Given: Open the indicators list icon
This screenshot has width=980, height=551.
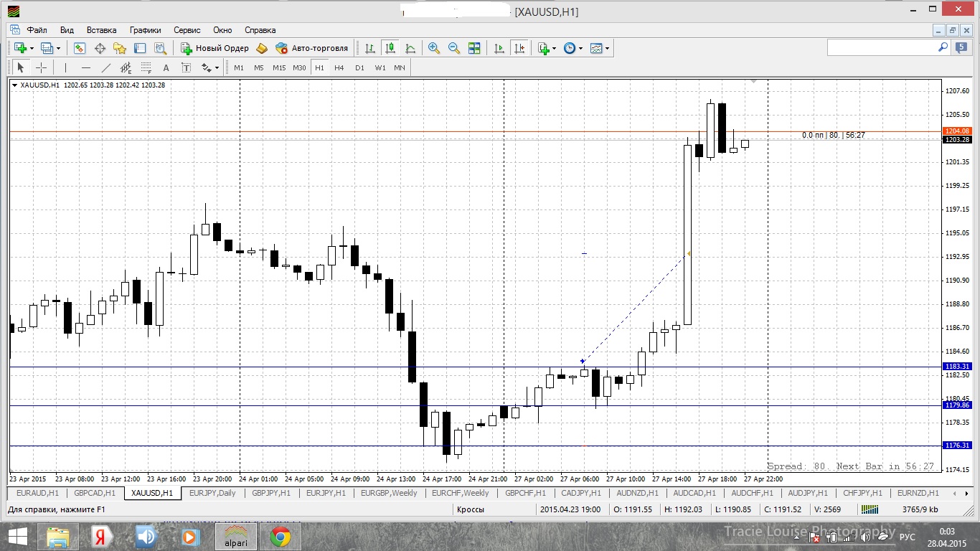Looking at the screenshot, I should (x=543, y=48).
